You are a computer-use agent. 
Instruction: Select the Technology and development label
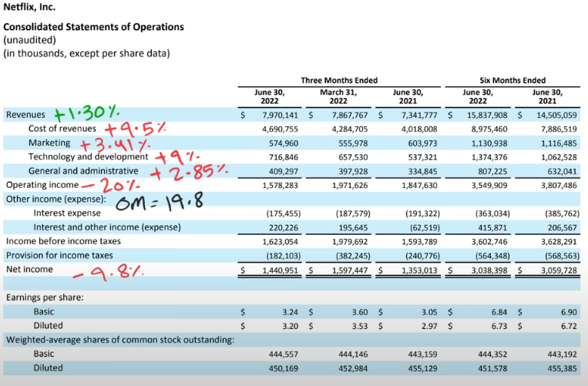pos(88,156)
